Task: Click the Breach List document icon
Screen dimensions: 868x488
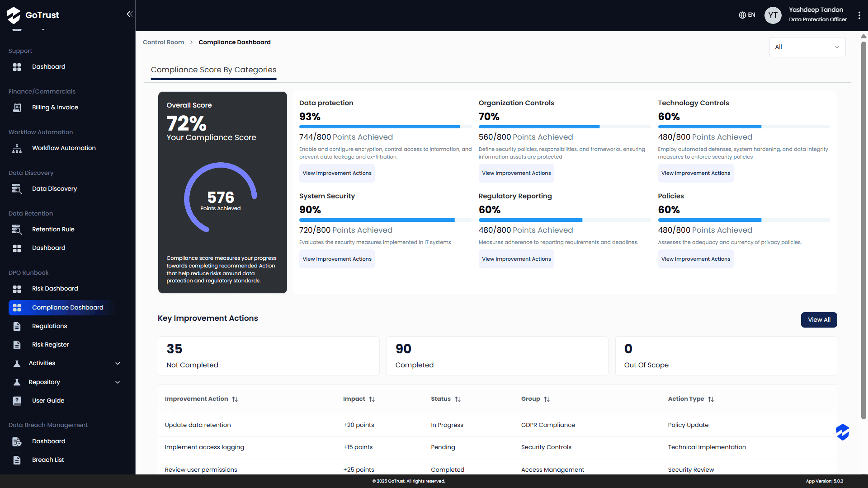Action: 17,460
